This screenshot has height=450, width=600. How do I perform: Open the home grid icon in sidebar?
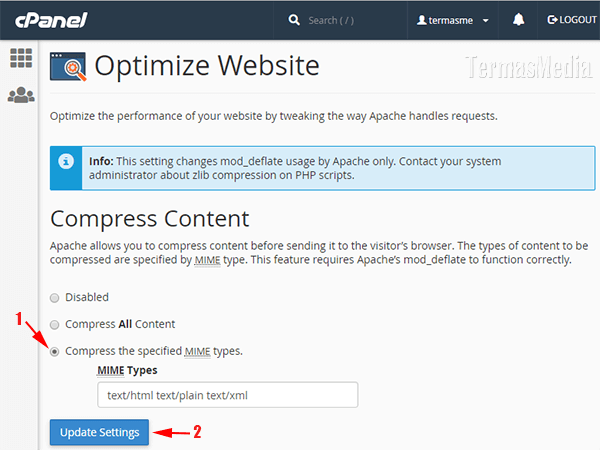pyautogui.click(x=21, y=58)
